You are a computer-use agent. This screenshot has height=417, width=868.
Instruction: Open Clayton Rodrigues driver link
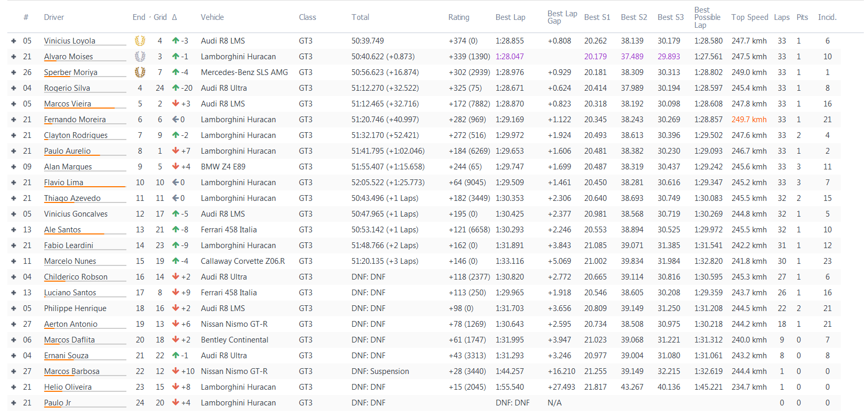[76, 135]
